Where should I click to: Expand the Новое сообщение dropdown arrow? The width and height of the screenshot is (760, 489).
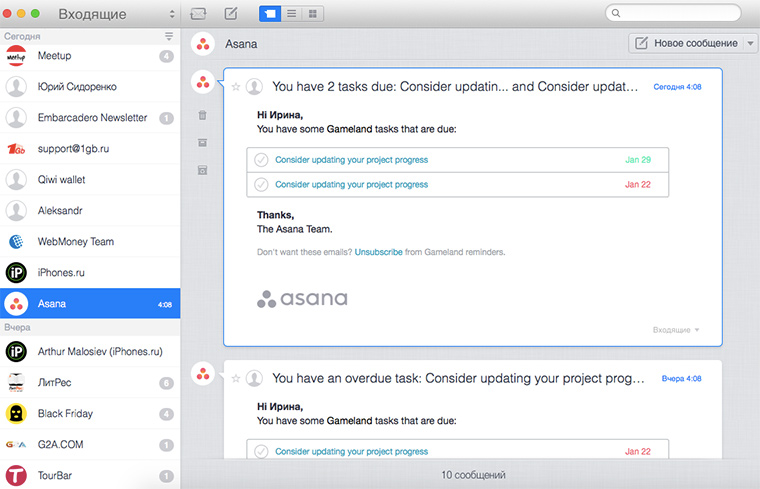pyautogui.click(x=751, y=43)
